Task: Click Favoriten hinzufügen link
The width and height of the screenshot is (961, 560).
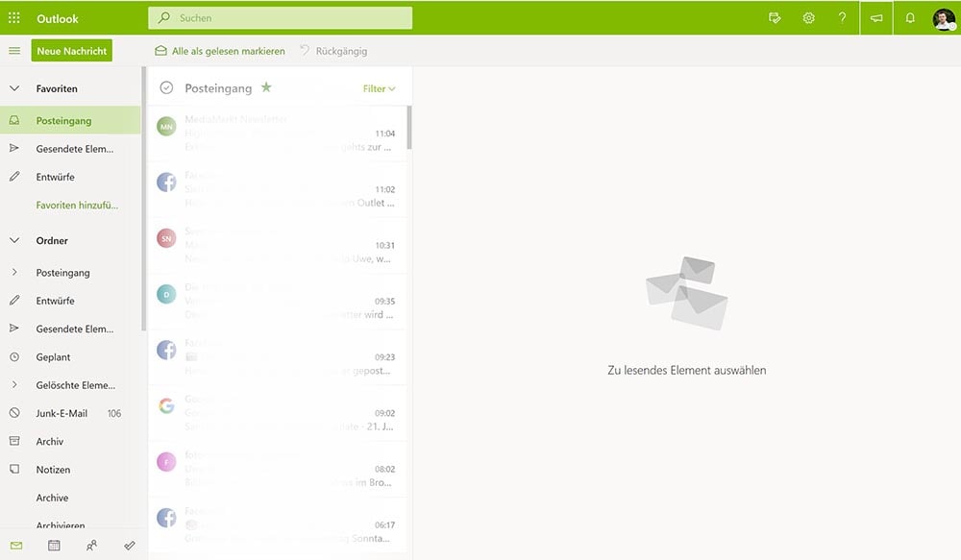Action: (x=77, y=206)
